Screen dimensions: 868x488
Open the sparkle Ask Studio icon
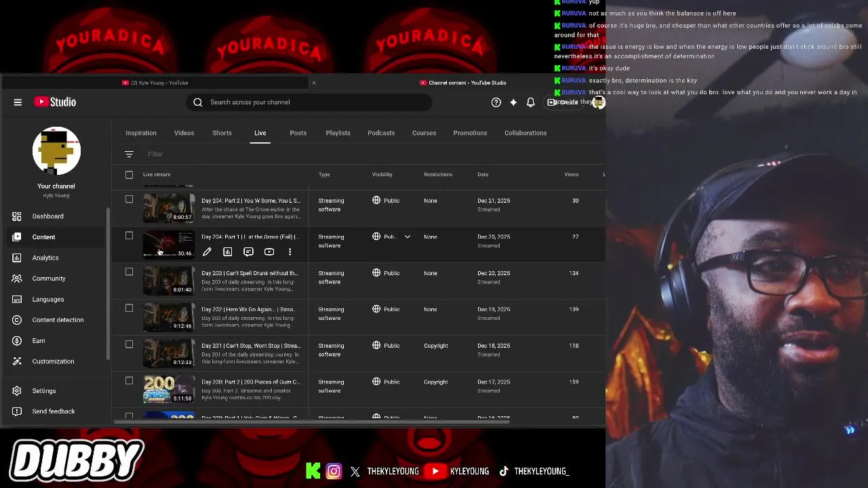pyautogui.click(x=513, y=102)
